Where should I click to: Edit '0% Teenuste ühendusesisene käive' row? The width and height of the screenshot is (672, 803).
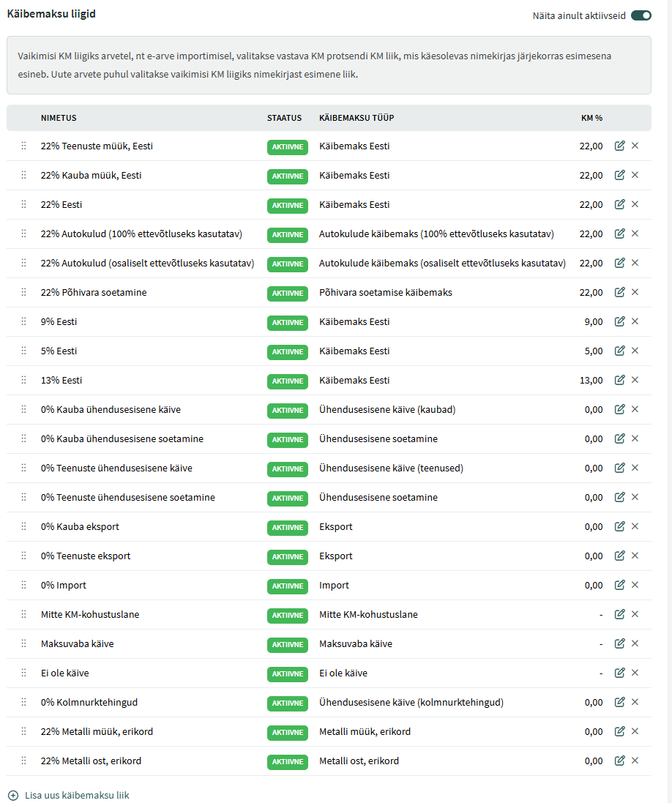point(619,468)
